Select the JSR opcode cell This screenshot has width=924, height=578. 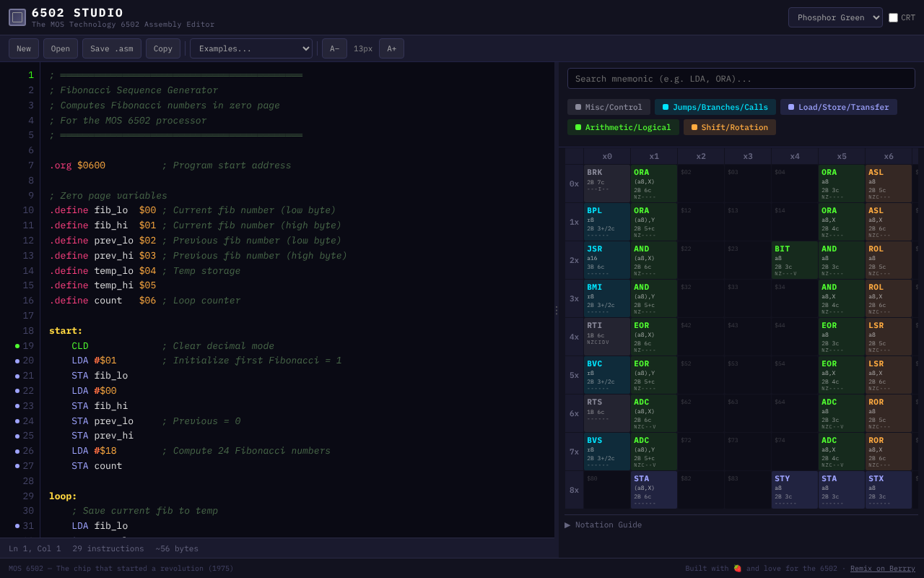coord(607,260)
